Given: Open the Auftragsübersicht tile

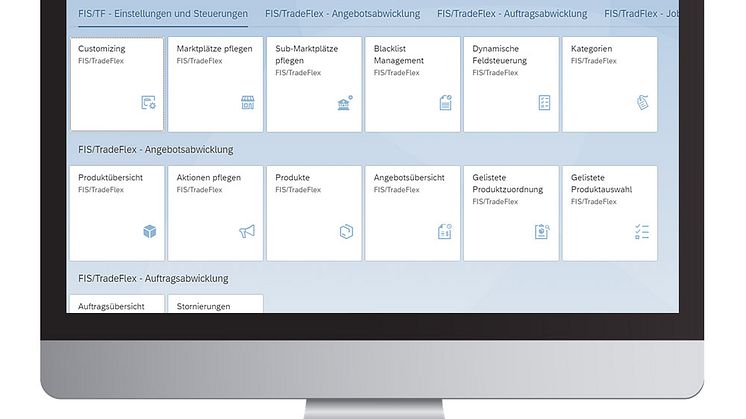Looking at the screenshot, I should click(x=117, y=303).
